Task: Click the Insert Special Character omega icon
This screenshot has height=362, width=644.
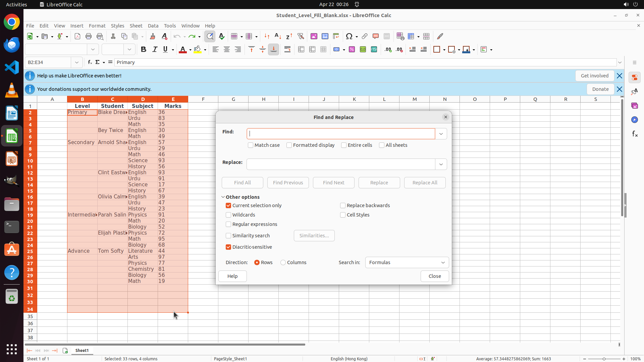Action: pos(349,36)
